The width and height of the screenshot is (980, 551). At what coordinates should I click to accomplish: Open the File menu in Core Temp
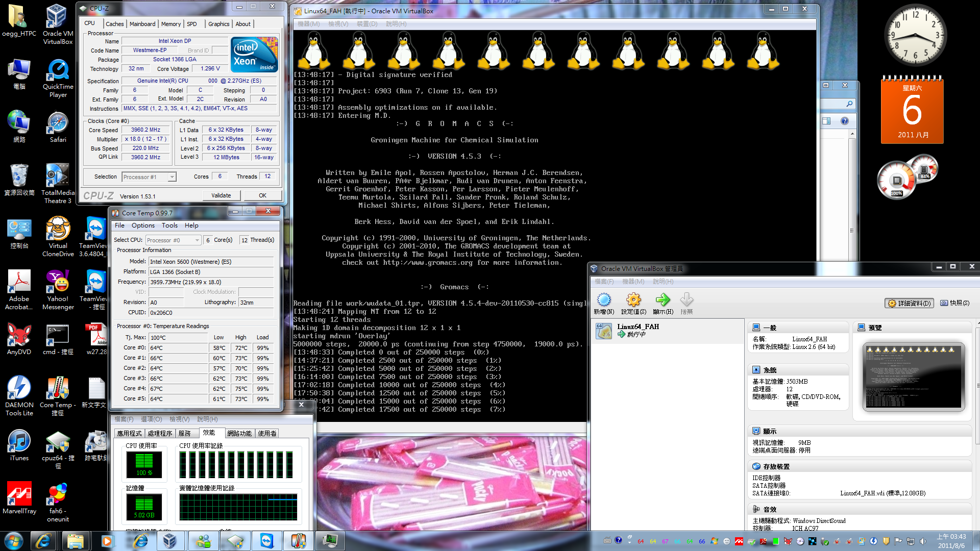coord(119,226)
